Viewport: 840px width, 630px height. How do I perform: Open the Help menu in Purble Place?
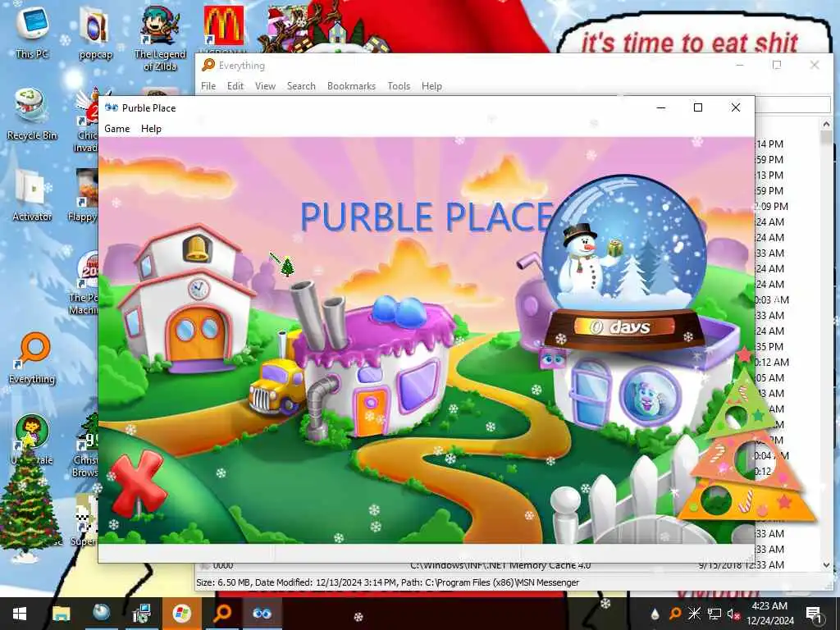click(x=151, y=129)
